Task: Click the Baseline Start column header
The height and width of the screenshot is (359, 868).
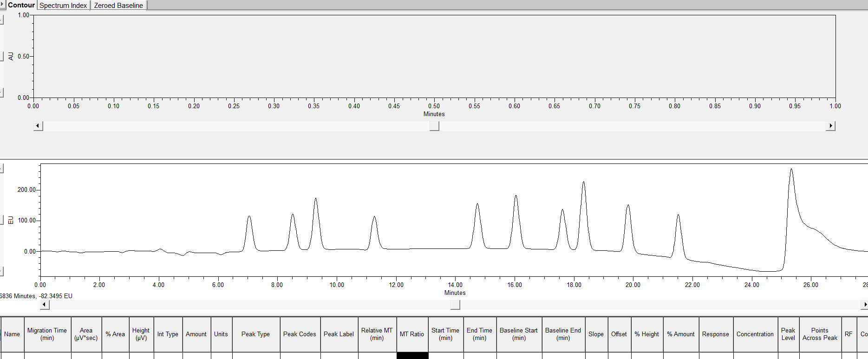Action: coord(518,334)
